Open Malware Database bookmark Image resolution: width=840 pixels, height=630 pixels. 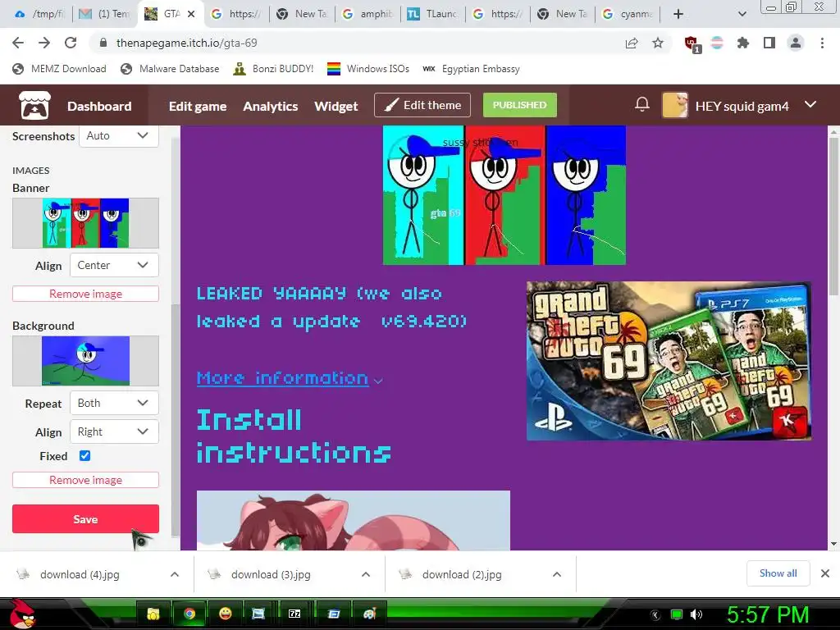click(x=170, y=69)
